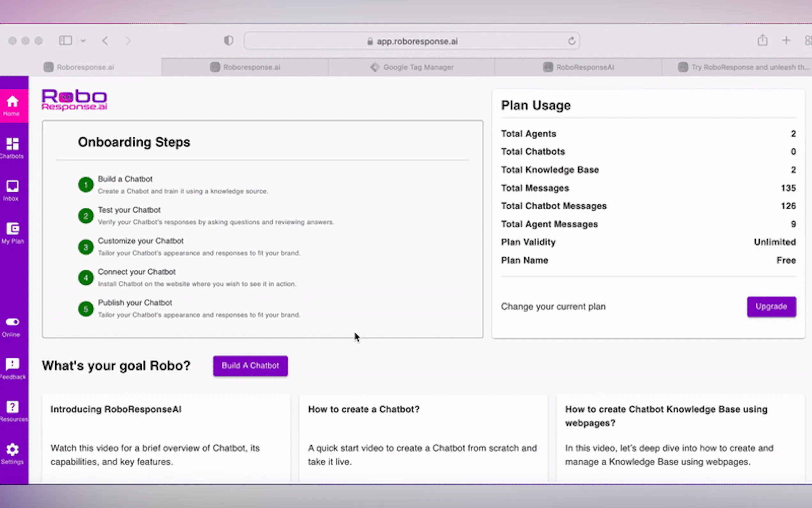Click the Upgrade button
The height and width of the screenshot is (508, 812).
click(x=771, y=306)
